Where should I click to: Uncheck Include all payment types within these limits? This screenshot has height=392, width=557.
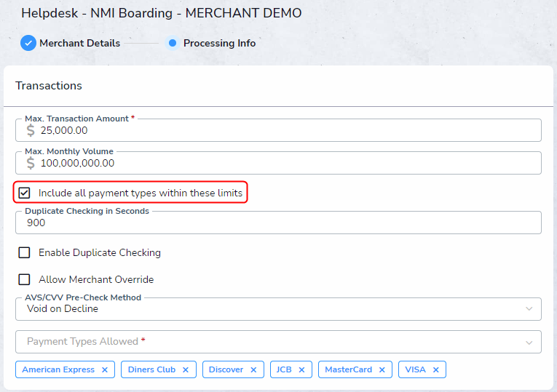[x=24, y=193]
